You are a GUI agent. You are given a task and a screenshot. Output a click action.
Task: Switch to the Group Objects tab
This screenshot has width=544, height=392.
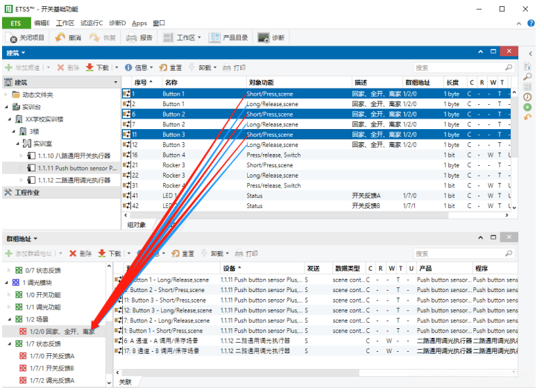[137, 225]
